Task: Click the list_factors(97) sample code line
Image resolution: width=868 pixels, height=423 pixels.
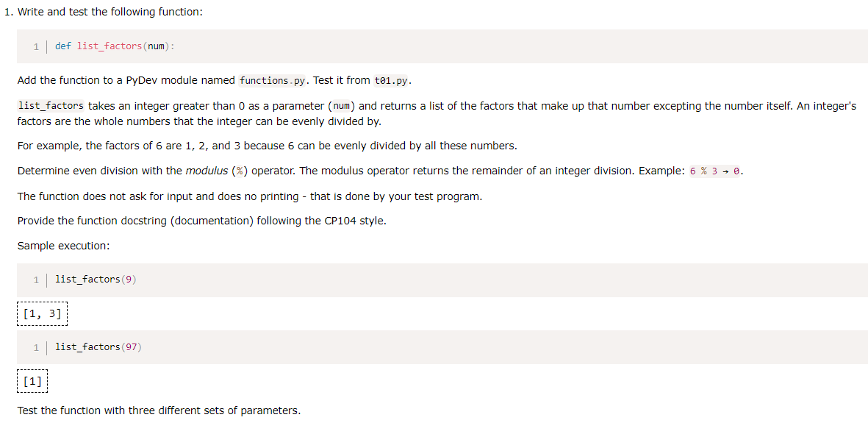Action: (x=98, y=348)
